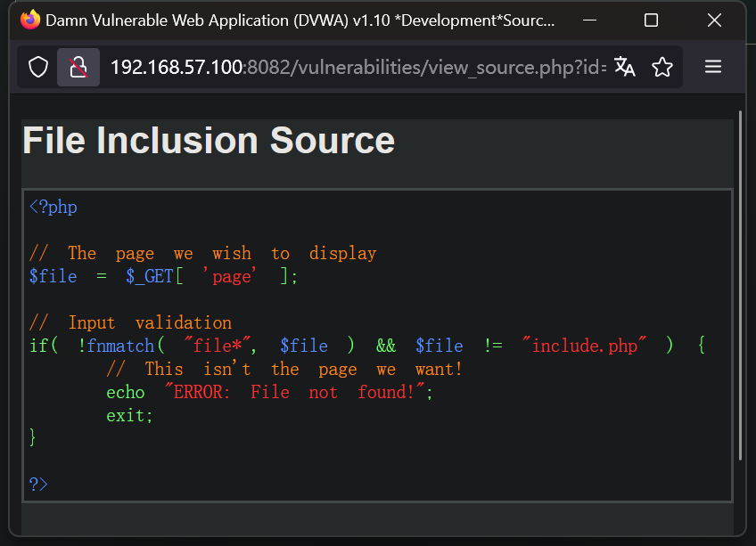Click the $_GET variable in code
The height and width of the screenshot is (546, 756).
(150, 277)
